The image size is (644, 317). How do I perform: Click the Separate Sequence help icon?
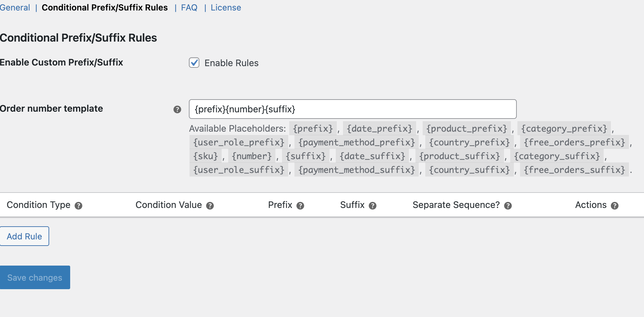coord(508,206)
